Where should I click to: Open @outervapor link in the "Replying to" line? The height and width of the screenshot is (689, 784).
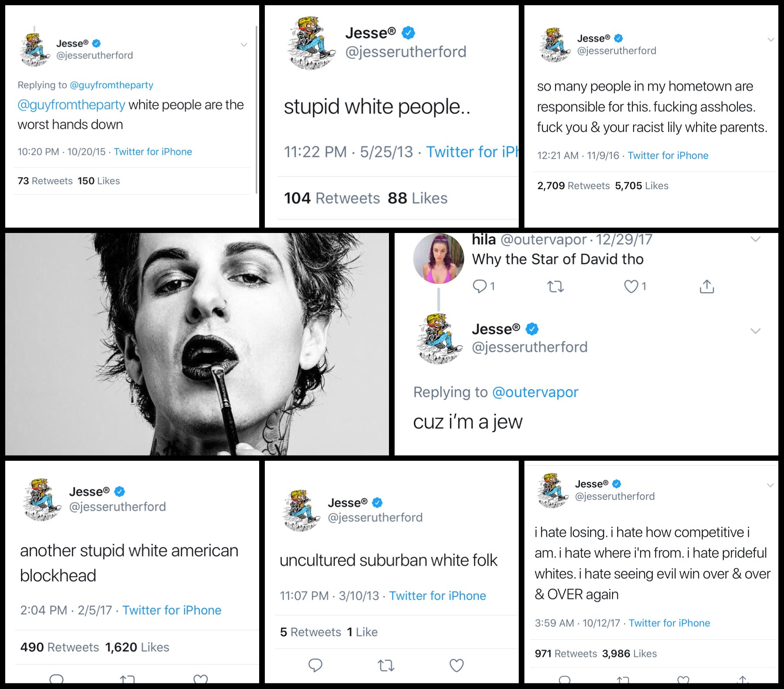point(535,392)
